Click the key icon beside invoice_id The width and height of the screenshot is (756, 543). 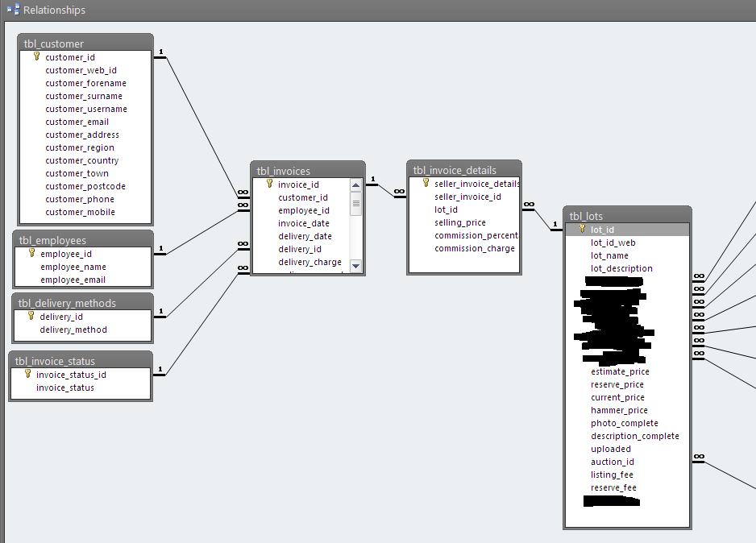[269, 184]
